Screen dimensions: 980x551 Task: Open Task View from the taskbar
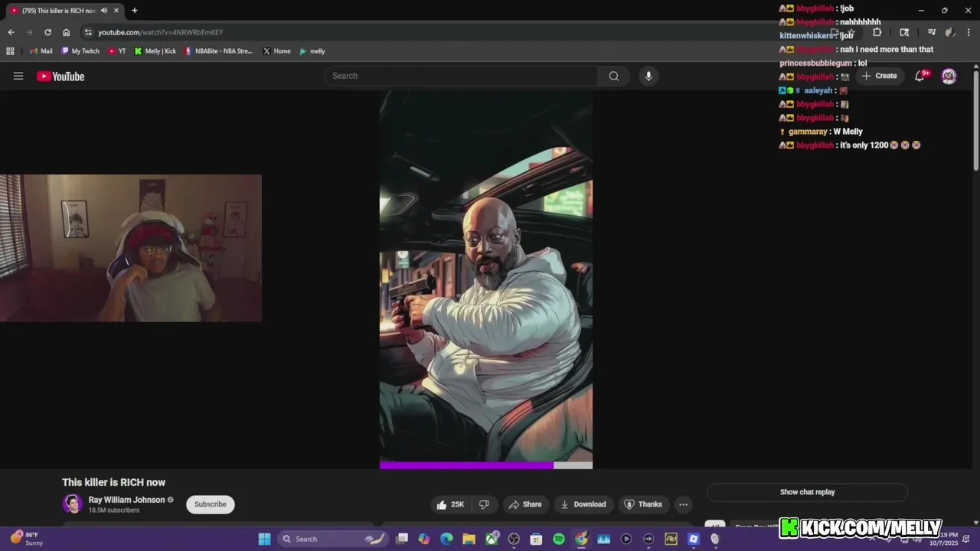(402, 539)
